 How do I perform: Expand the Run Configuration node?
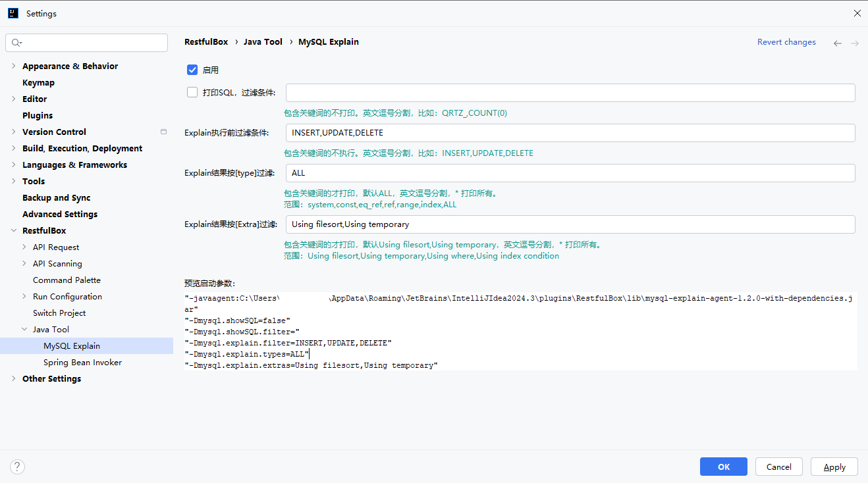(x=24, y=296)
